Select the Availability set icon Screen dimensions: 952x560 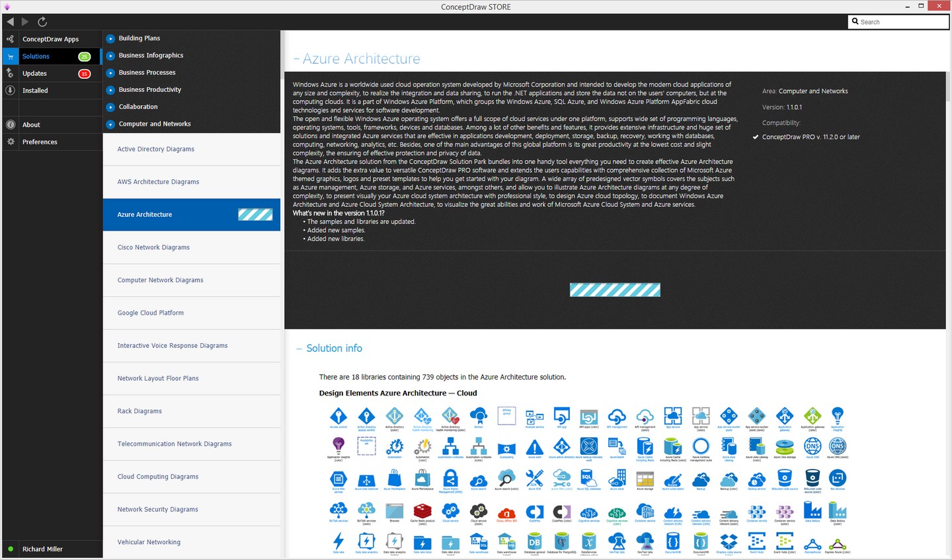[366, 446]
